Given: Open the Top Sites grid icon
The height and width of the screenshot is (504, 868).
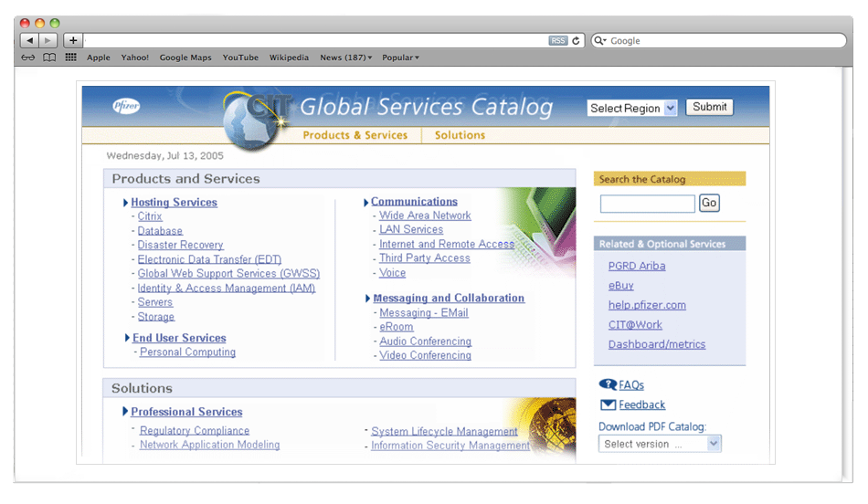Looking at the screenshot, I should [x=70, y=58].
